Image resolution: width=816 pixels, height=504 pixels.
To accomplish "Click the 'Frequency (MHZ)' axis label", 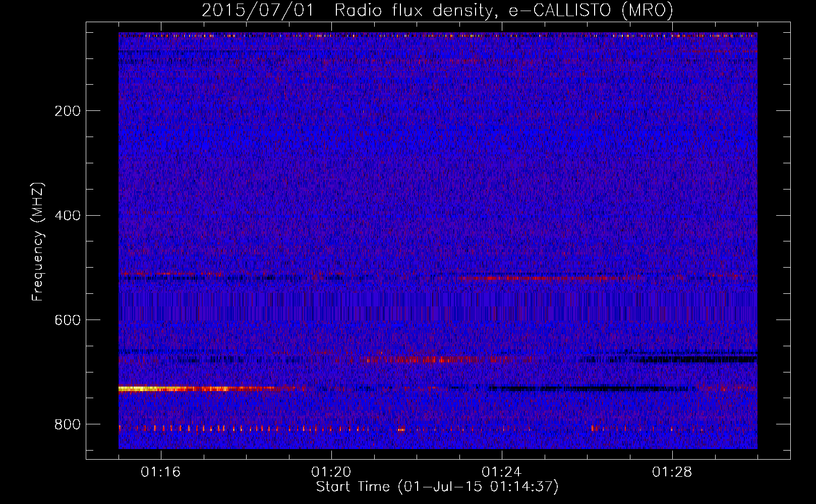I will 38,241.
